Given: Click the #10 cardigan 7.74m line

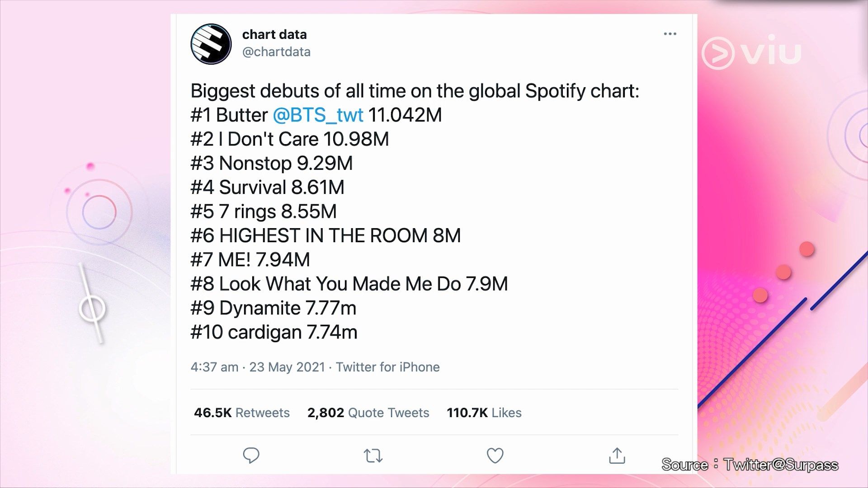Looking at the screenshot, I should pos(274,332).
